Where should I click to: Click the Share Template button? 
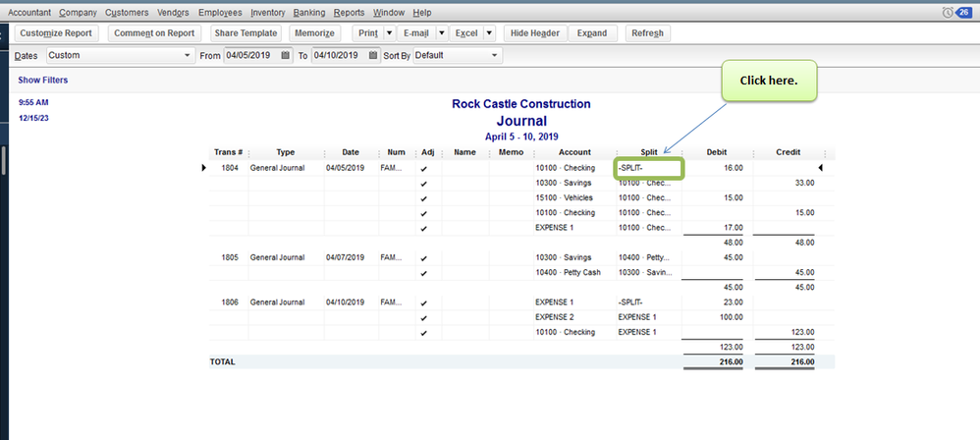pos(245,33)
